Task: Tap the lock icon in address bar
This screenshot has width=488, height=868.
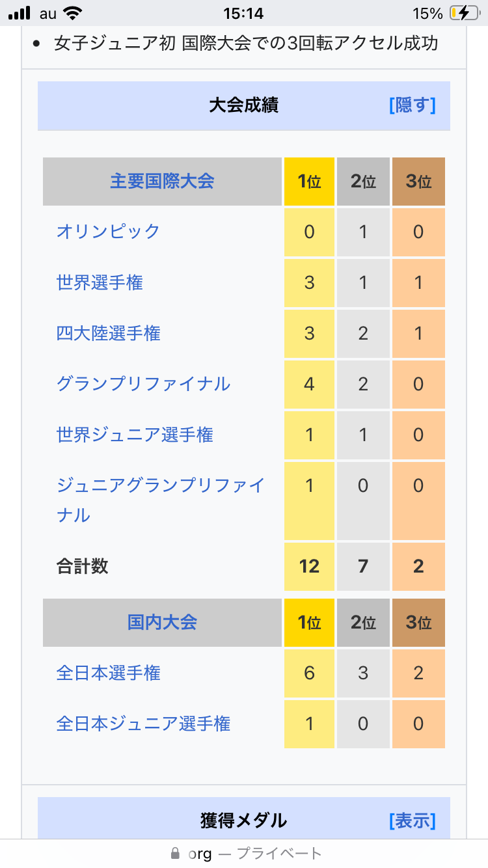Action: tap(174, 853)
